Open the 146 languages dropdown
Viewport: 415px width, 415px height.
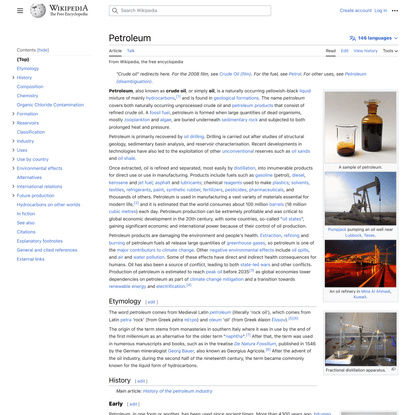coord(374,38)
